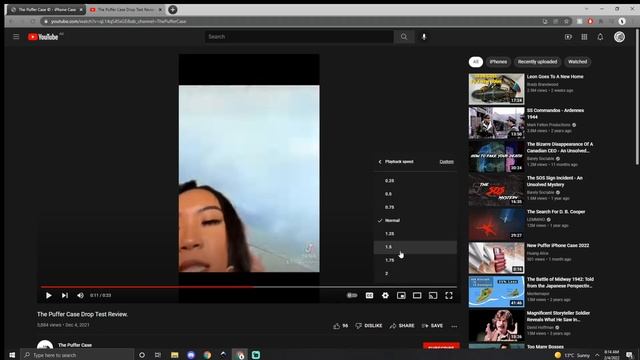Mute the video volume speaker icon
The width and height of the screenshot is (640, 360).
[80, 295]
